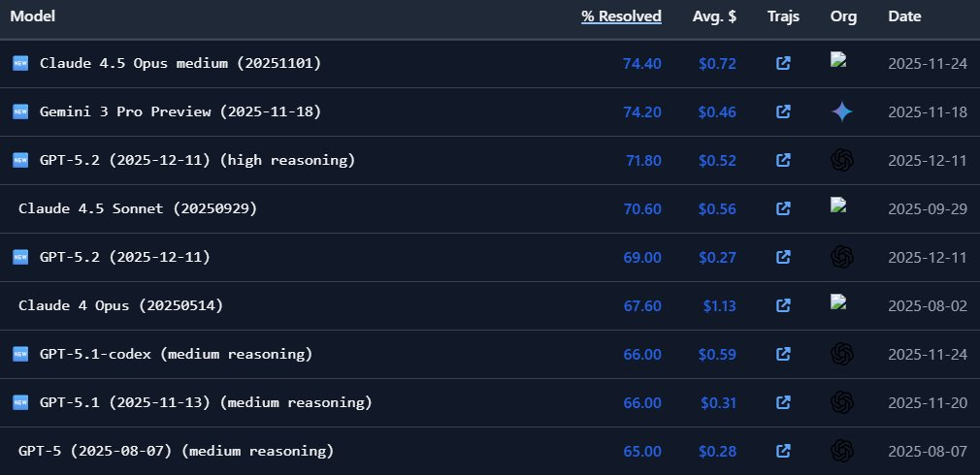Screen dimensions: 980x475
Task: Open trajectories link for GPT-5.1-codex row
Action: pos(784,355)
